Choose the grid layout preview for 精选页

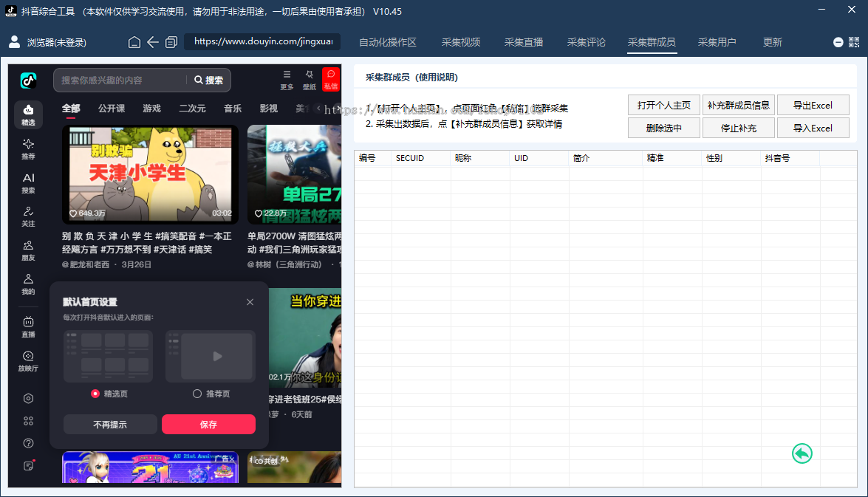(108, 357)
